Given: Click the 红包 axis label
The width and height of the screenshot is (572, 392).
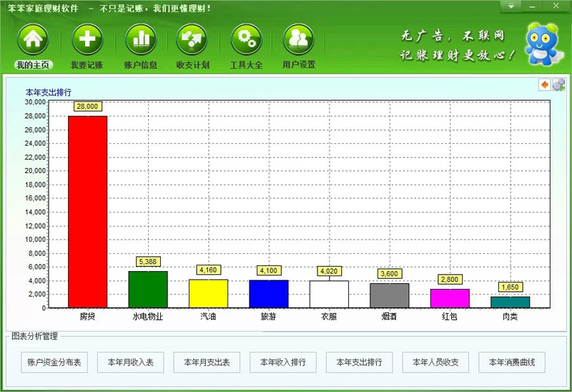Looking at the screenshot, I should pos(450,316).
